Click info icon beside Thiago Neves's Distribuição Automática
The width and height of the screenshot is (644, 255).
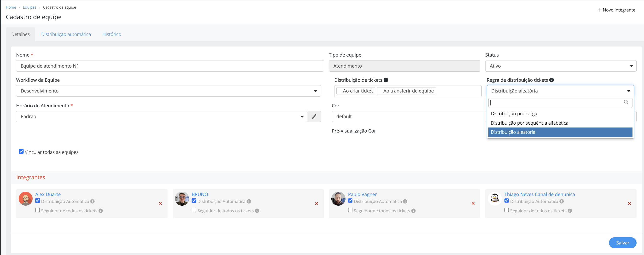click(562, 201)
